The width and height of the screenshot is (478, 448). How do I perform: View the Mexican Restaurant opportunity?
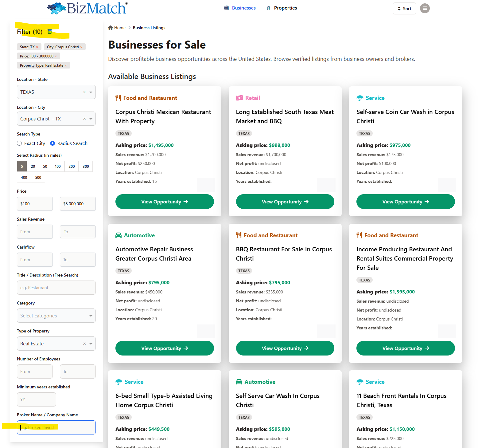click(165, 202)
